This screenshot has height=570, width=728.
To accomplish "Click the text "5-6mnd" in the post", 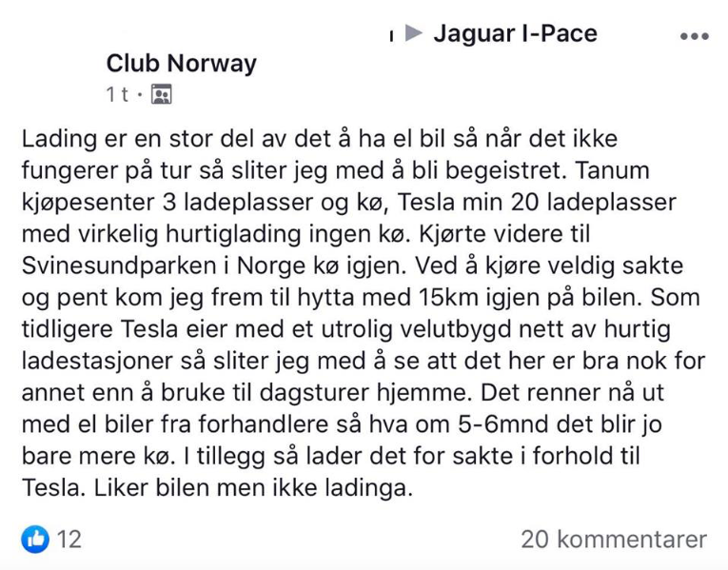I will [x=502, y=424].
